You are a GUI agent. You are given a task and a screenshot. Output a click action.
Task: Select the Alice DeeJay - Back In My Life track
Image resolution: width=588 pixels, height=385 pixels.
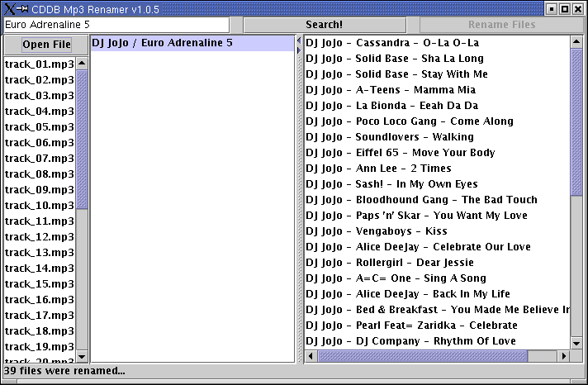coord(437,294)
